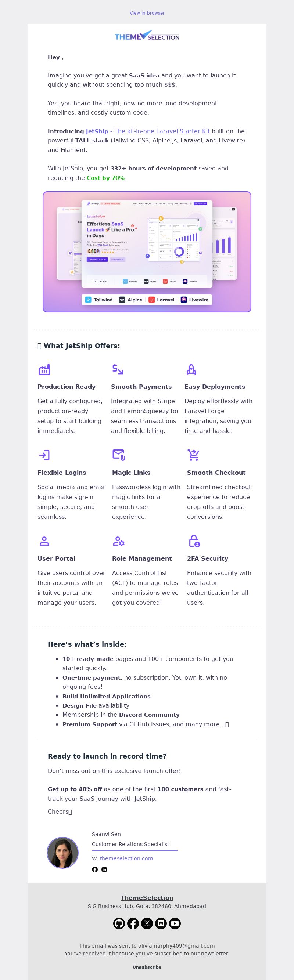Click the Smooth Checkout cart icon
This screenshot has width=294, height=980.
(x=193, y=455)
